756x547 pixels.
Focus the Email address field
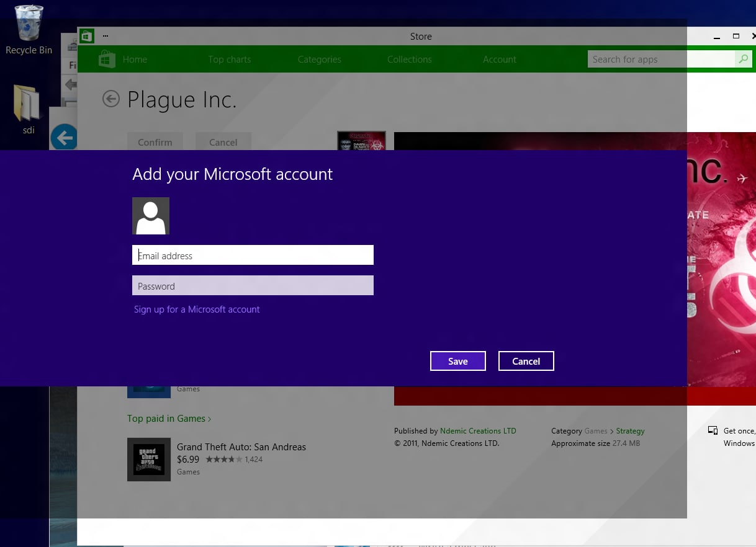[x=253, y=255]
